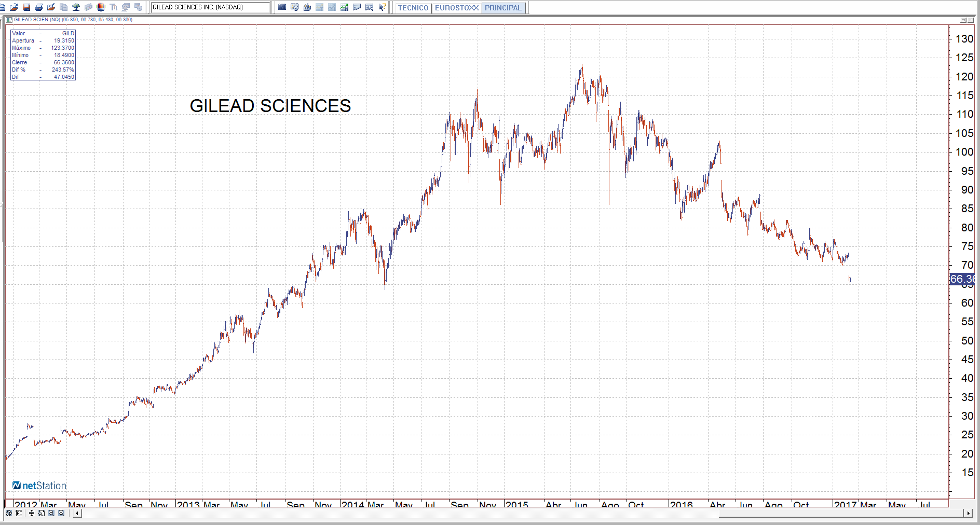Click the GILEAD SCIENCES chart title text
This screenshot has height=525, width=980.
(x=270, y=106)
